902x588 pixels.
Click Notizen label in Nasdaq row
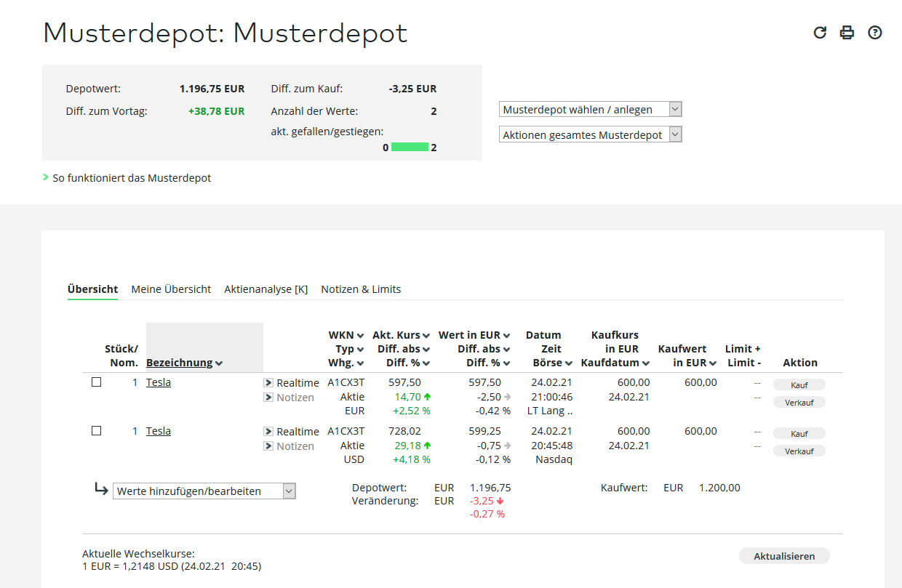pyautogui.click(x=295, y=446)
